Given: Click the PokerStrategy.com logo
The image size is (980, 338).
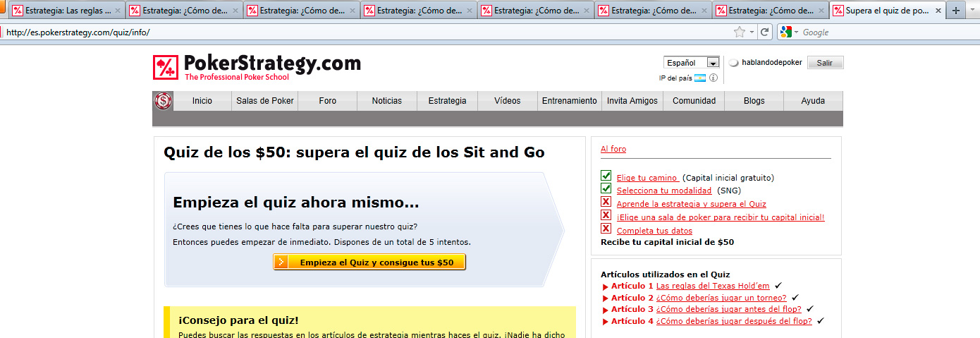Looking at the screenshot, I should coord(257,67).
